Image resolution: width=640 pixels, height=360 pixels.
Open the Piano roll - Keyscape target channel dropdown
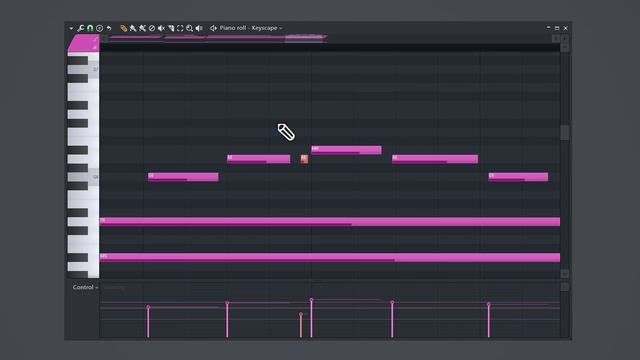tap(251, 28)
